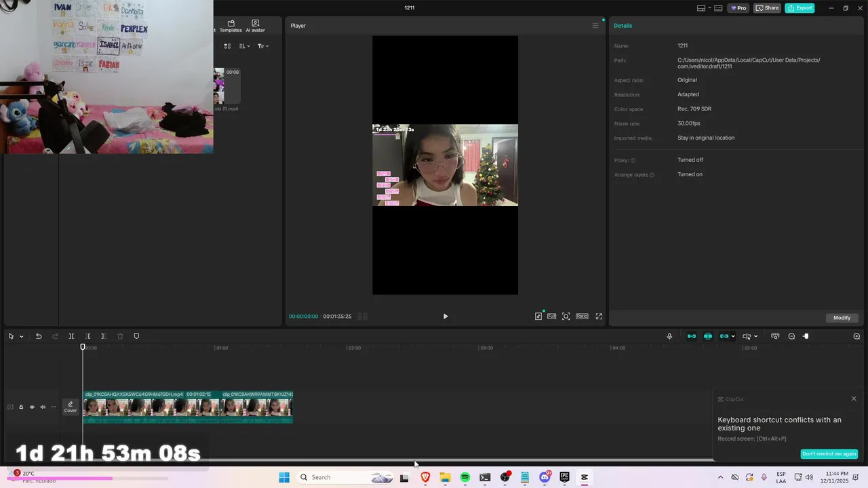Screen dimensions: 868x488
Task: Mute the main track audio
Action: [43, 407]
